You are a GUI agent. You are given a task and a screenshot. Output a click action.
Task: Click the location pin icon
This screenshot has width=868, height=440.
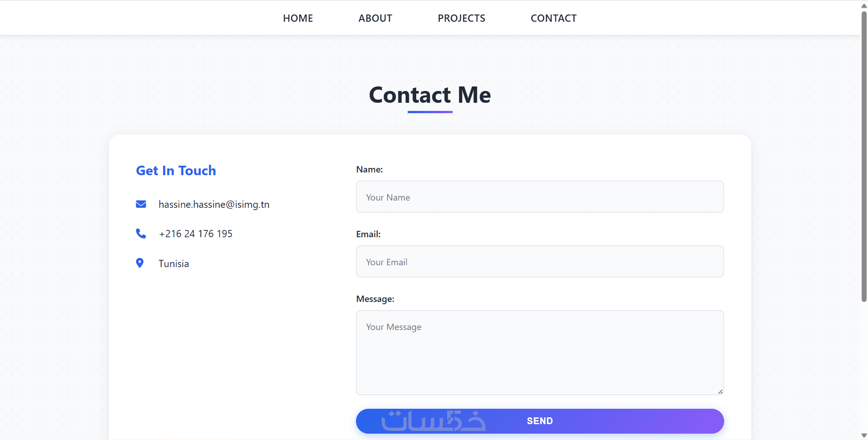(140, 263)
